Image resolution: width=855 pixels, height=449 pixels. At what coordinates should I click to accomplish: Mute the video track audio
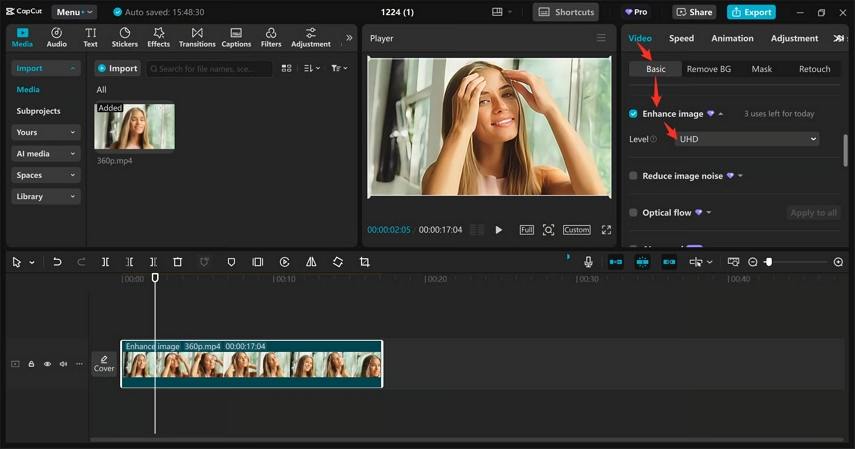pos(63,364)
